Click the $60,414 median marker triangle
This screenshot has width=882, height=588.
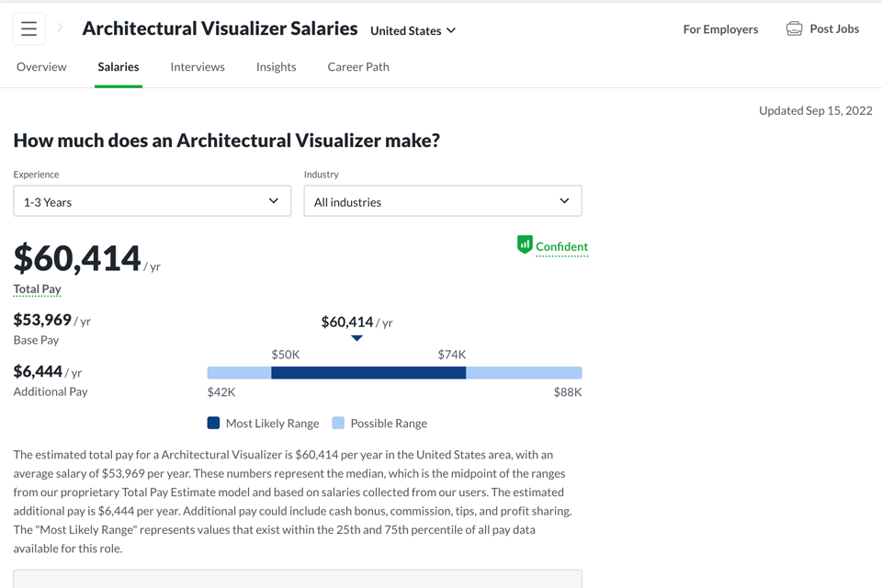coord(356,338)
